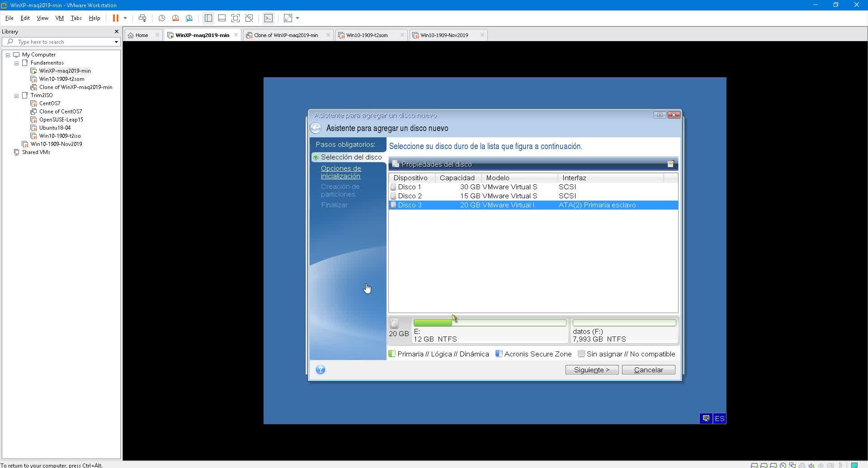Viewport: 868px width, 468px height.
Task: Click the E: partition usage bar
Action: (x=490, y=323)
